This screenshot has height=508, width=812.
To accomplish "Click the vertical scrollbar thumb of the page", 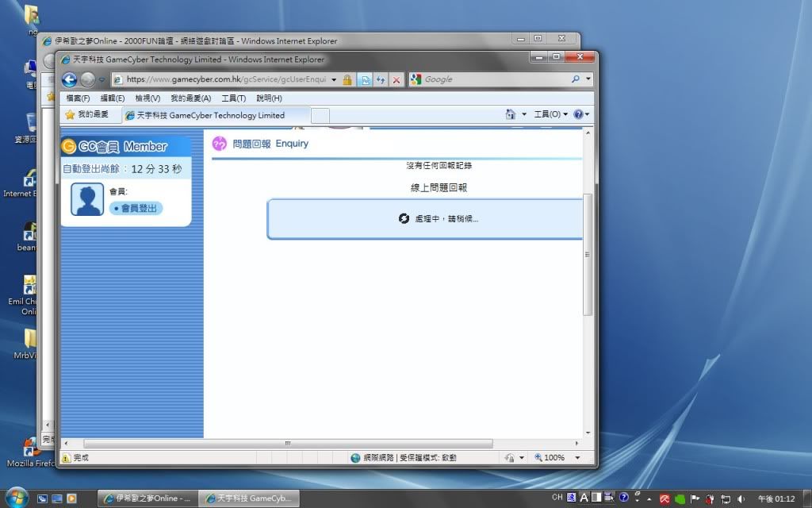I will tap(588, 255).
